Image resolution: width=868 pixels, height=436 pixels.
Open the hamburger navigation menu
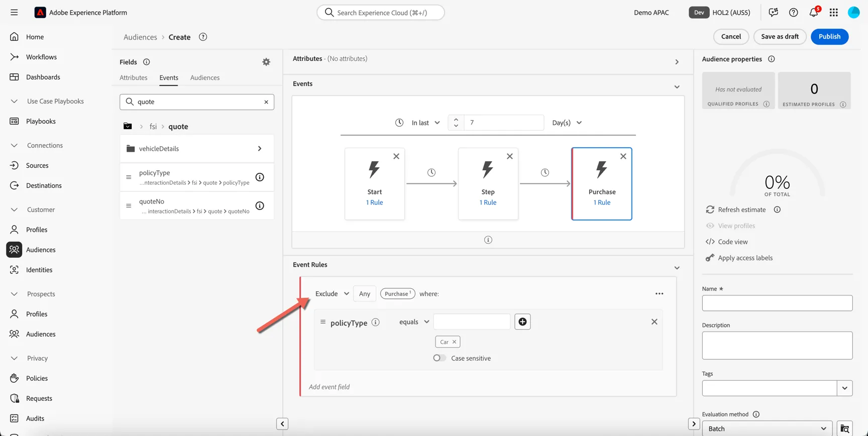click(x=14, y=13)
